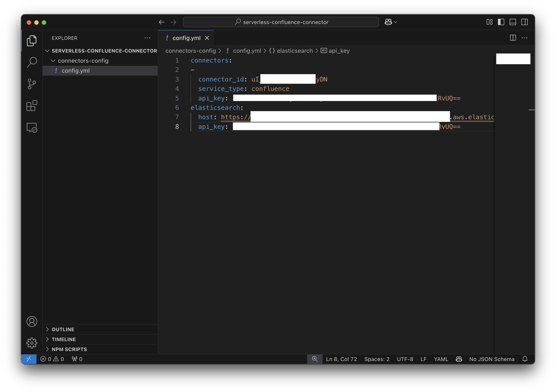This screenshot has width=556, height=392.
Task: Toggle the bottom panel
Action: click(x=513, y=22)
